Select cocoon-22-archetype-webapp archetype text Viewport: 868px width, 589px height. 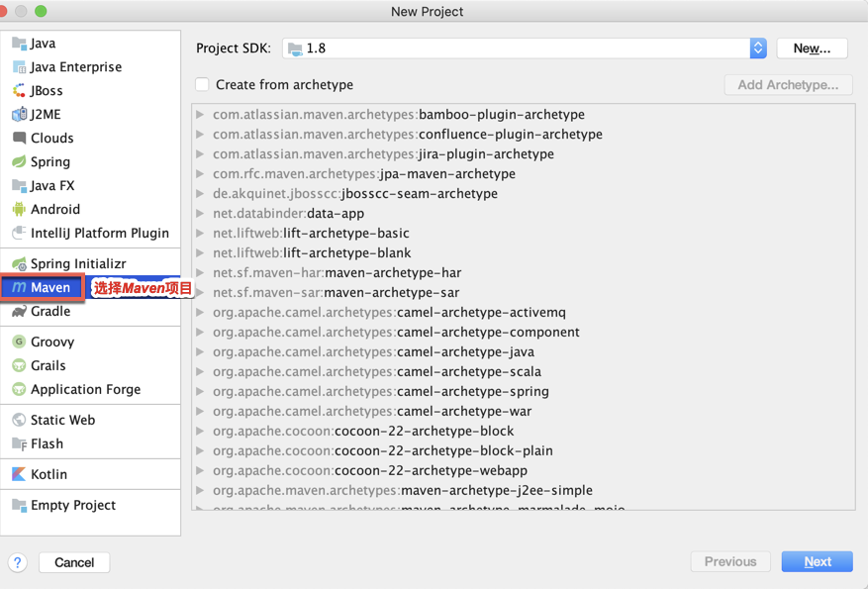pyautogui.click(x=431, y=470)
